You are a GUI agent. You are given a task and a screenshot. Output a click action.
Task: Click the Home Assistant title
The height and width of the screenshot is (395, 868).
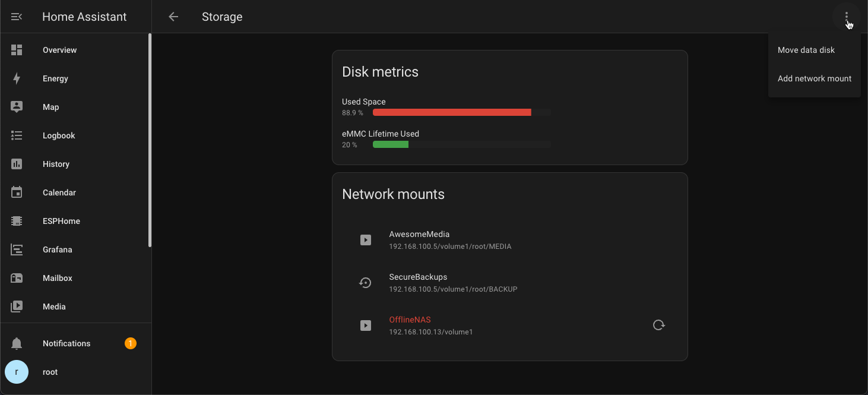pos(84,17)
